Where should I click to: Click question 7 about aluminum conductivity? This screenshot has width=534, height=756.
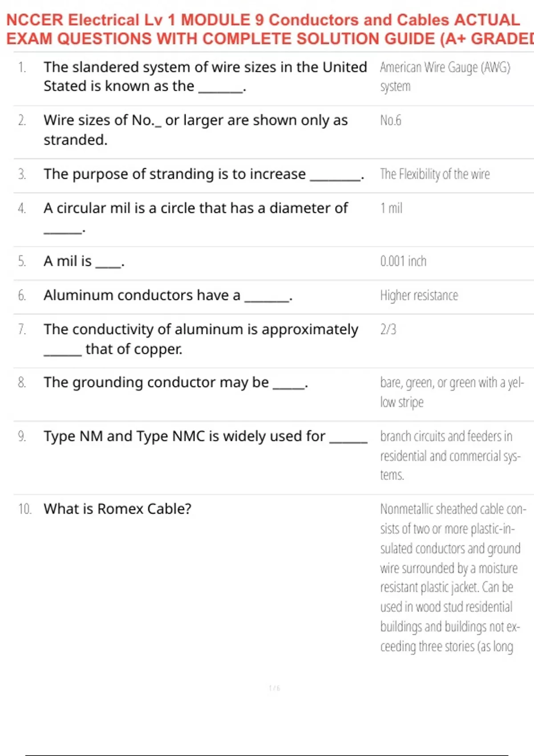tap(200, 339)
